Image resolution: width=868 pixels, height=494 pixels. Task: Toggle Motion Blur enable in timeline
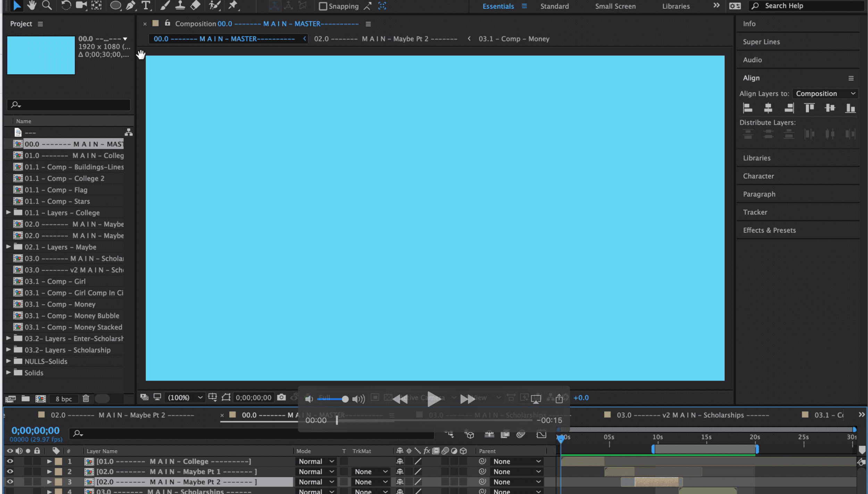(x=521, y=434)
